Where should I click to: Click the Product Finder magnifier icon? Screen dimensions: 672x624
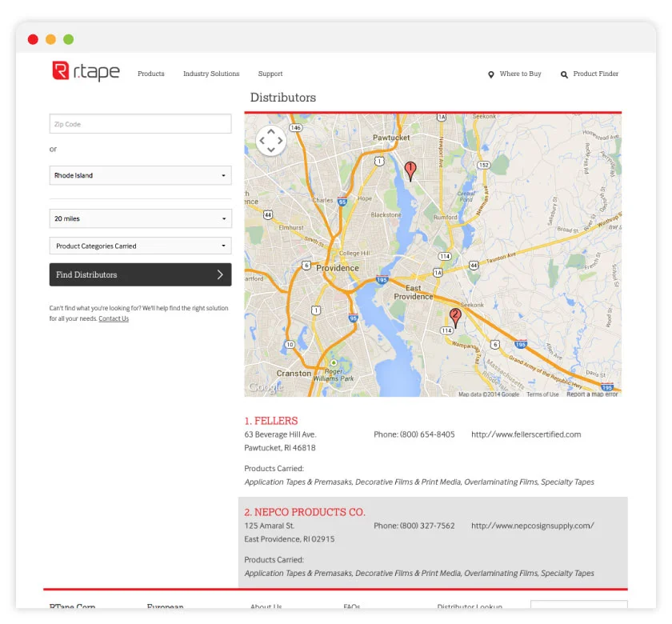tap(565, 74)
